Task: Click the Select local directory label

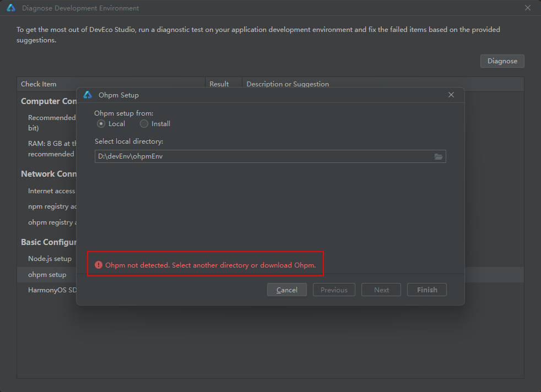Action: 129,141
